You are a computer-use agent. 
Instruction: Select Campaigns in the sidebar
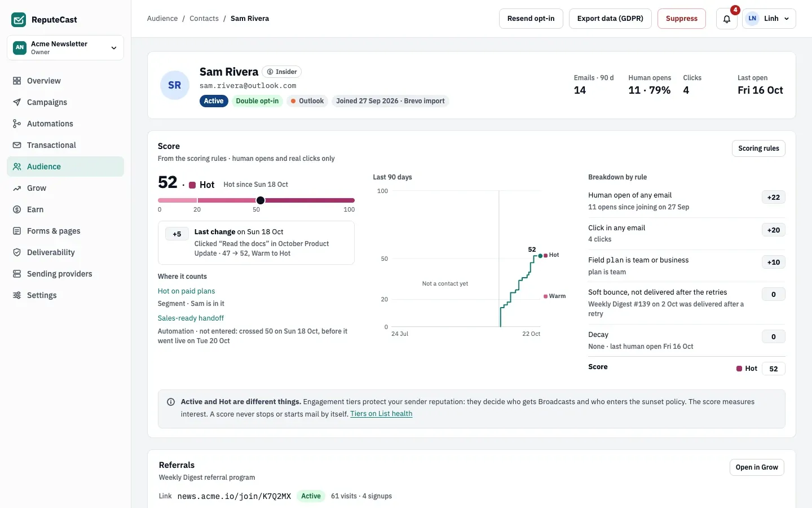(65, 102)
